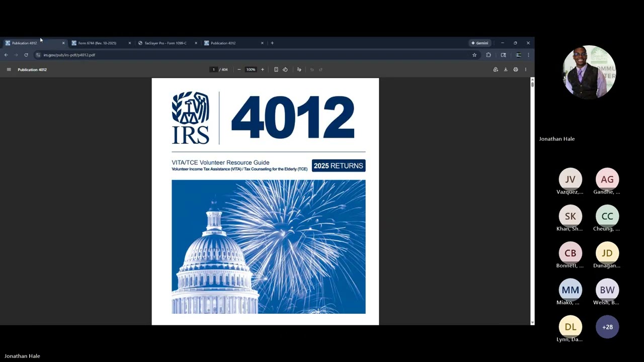The height and width of the screenshot is (362, 644).
Task: Click the VITA/TCE Volunteer Resource Guide heading
Action: (x=220, y=162)
